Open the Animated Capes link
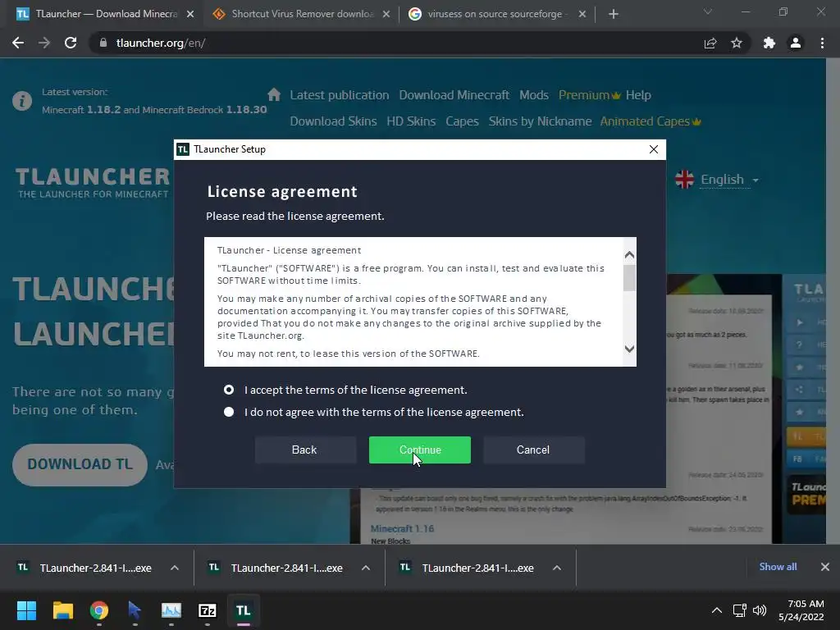This screenshot has height=630, width=840. coord(651,121)
